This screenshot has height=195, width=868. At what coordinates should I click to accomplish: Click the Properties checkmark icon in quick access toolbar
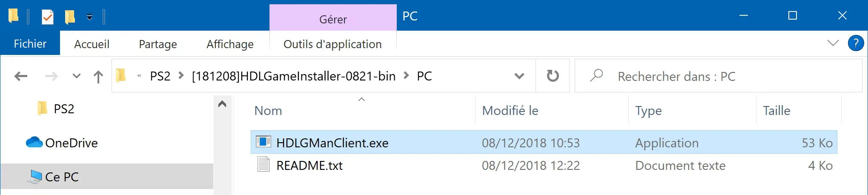47,17
